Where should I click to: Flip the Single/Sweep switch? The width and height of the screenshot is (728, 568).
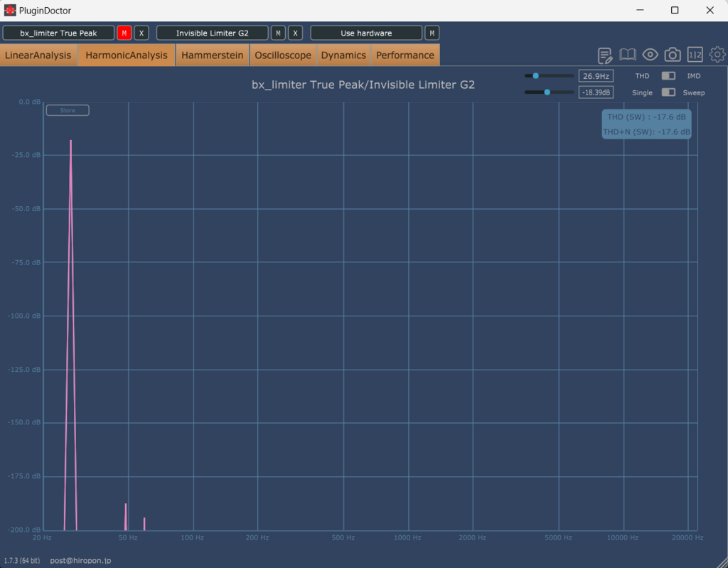(668, 92)
